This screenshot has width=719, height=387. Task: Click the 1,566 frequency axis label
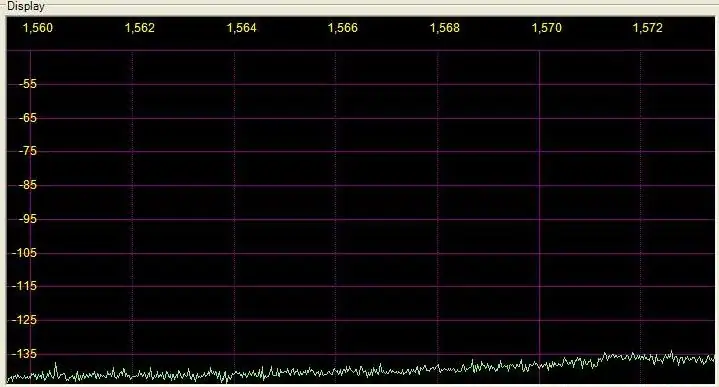click(343, 28)
